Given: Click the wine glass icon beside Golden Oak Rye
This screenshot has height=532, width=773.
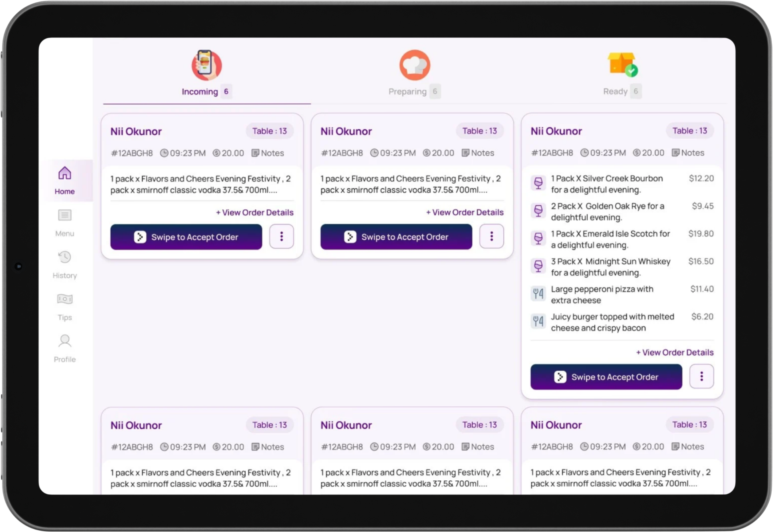Looking at the screenshot, I should point(538,211).
